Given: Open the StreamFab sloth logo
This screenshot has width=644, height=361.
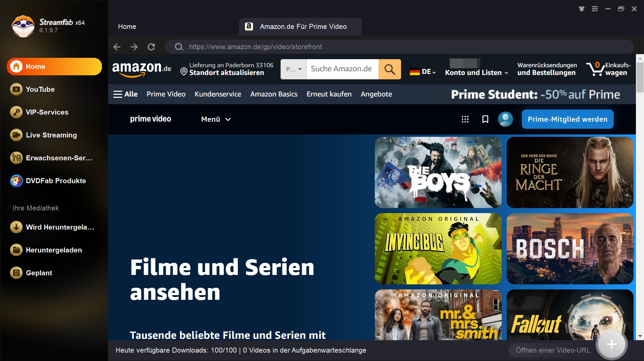Looking at the screenshot, I should 23,26.
